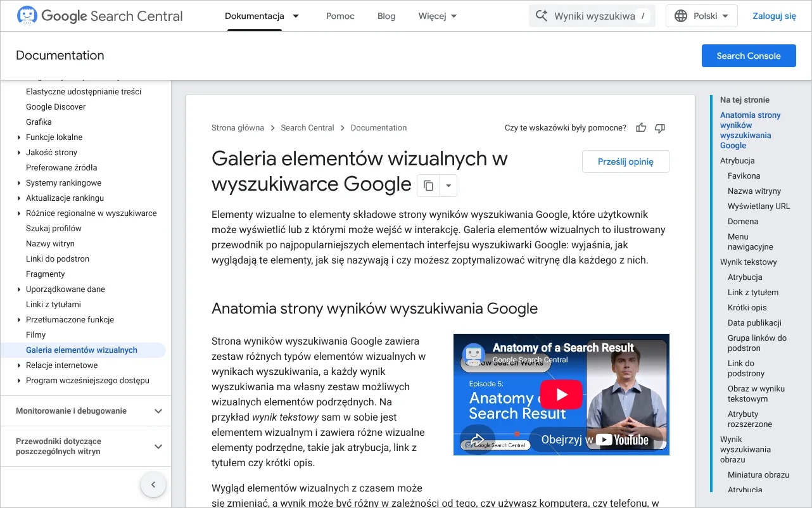Expand Relacje internetowe tree item
Viewport: 812px width, 508px height.
(19, 365)
